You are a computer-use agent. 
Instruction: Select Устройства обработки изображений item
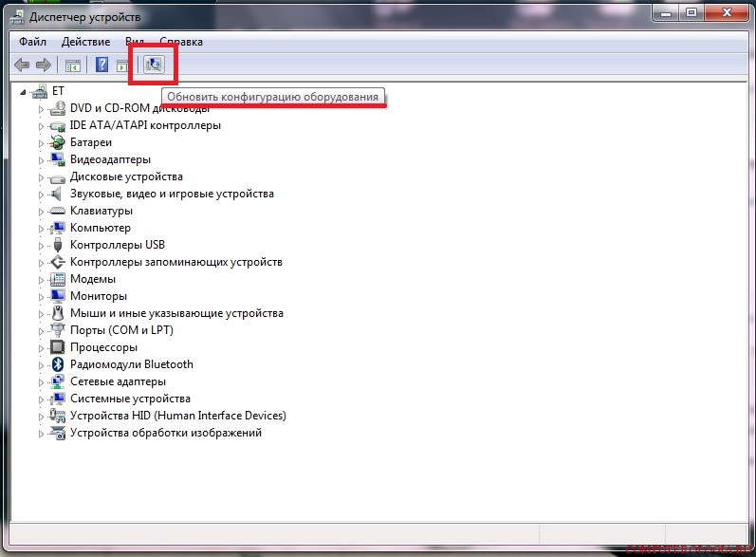165,433
